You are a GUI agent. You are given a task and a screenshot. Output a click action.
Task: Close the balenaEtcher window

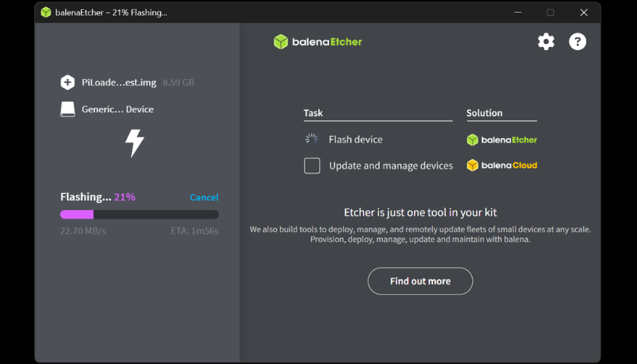pos(584,13)
